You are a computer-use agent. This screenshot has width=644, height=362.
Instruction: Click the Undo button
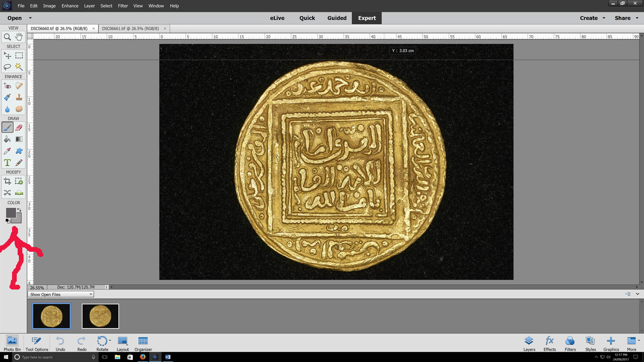point(60,344)
